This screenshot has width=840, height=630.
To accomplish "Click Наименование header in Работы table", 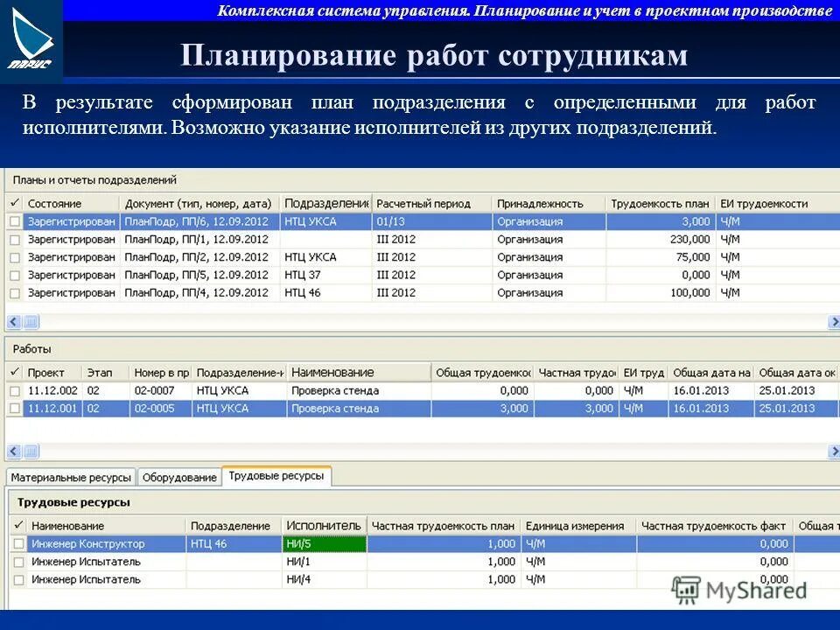I will [359, 373].
